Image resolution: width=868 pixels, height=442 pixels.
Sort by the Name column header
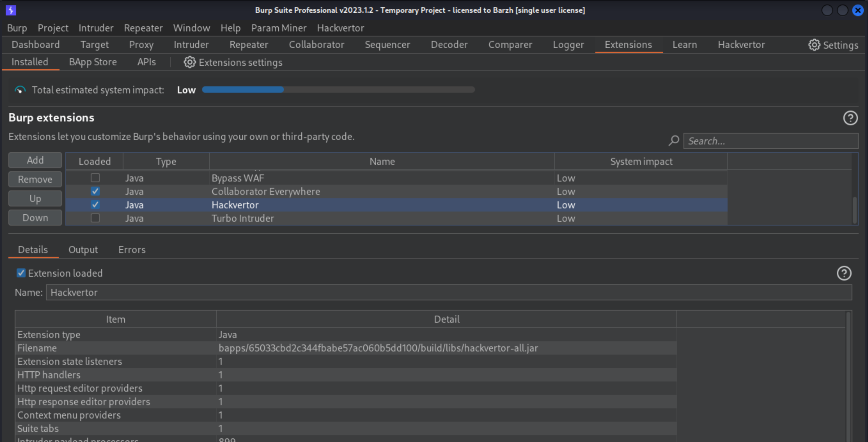(382, 162)
